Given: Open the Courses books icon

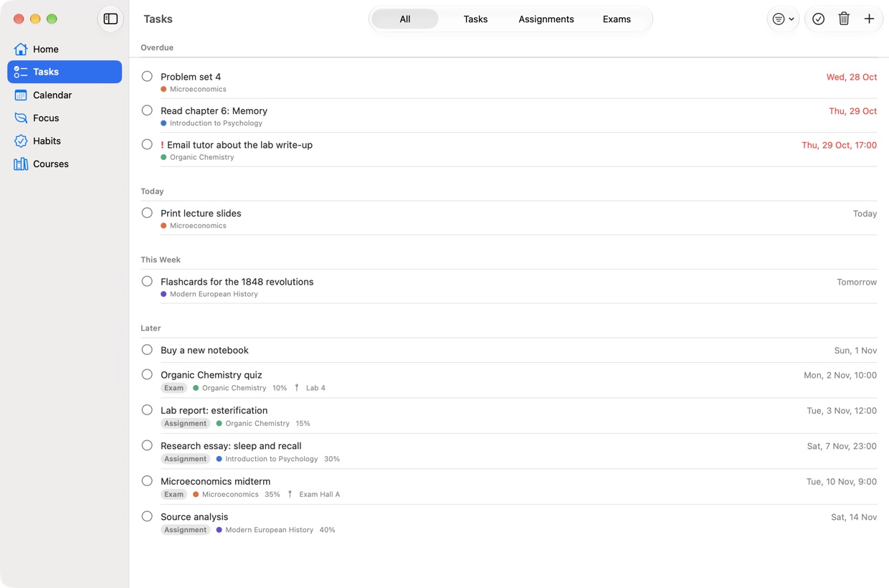Looking at the screenshot, I should coord(21,163).
